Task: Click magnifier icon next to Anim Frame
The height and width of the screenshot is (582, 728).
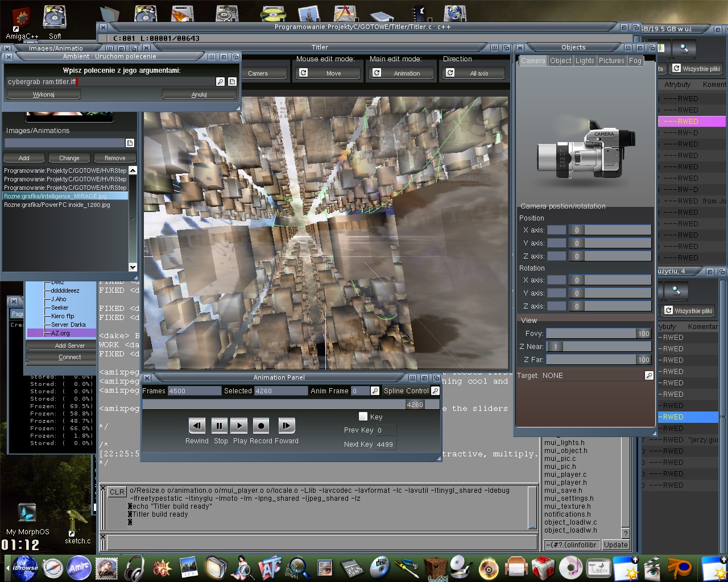Action: (375, 390)
